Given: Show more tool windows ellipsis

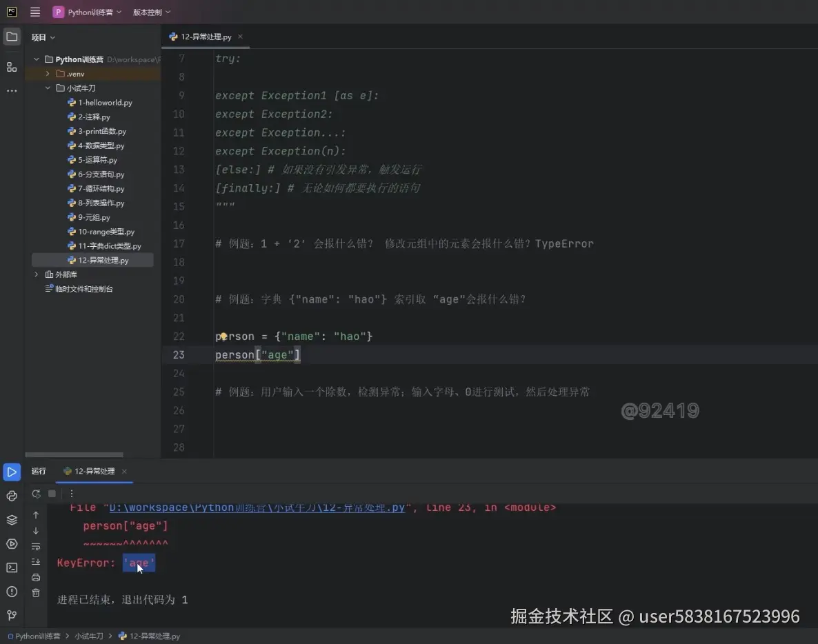Looking at the screenshot, I should (12, 91).
